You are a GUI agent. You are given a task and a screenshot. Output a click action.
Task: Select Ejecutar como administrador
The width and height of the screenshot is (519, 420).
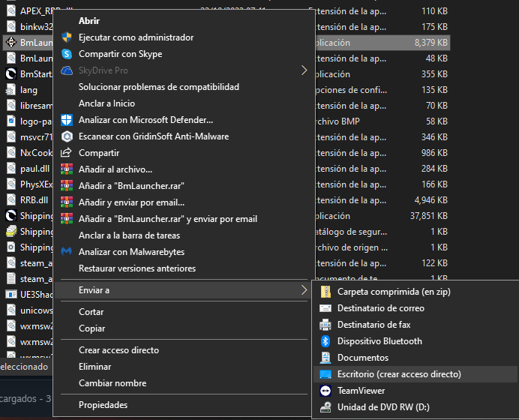click(x=136, y=37)
